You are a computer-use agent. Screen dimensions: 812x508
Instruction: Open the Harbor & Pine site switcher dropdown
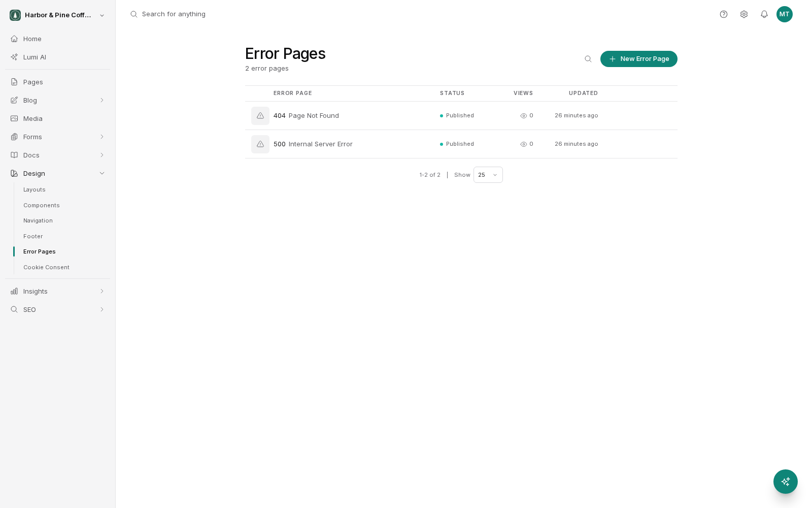(57, 15)
